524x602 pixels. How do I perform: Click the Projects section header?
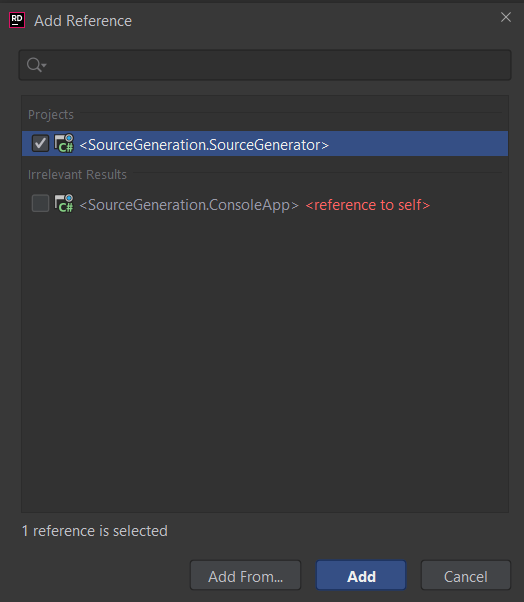pos(51,114)
